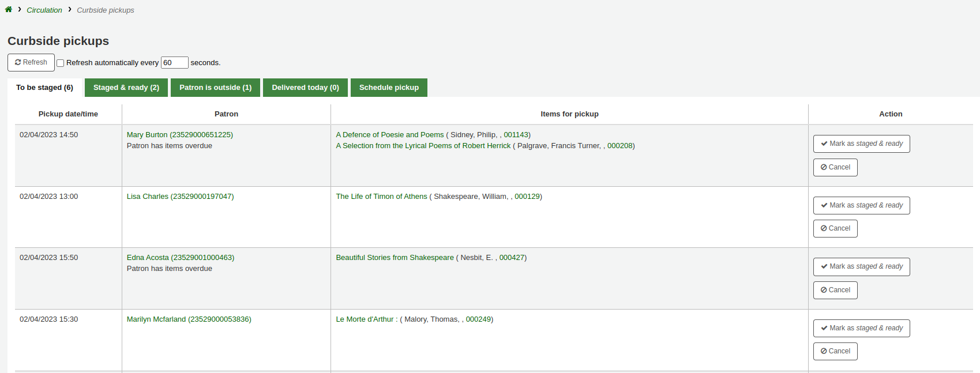This screenshot has height=373, width=980.
Task: Click the home icon in breadcrumb
Action: coord(9,10)
